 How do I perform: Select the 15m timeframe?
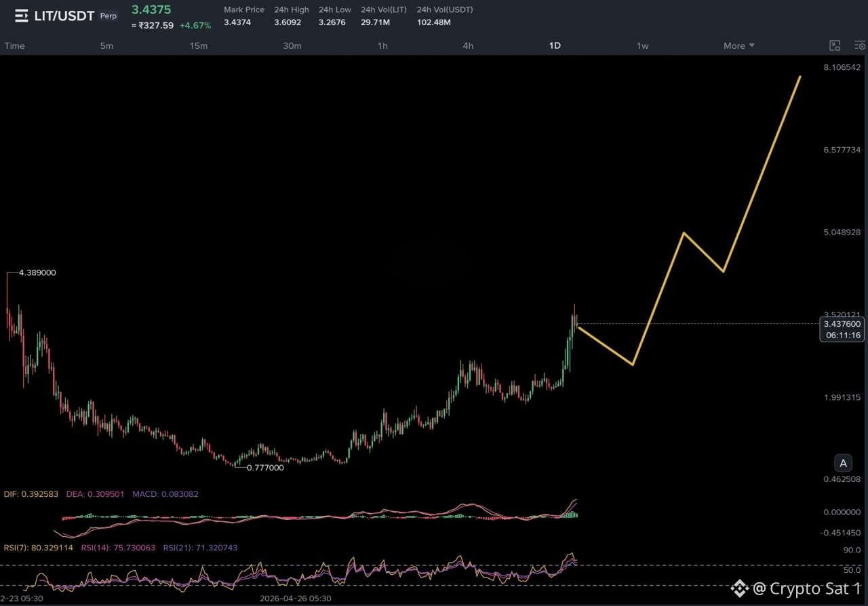(199, 45)
